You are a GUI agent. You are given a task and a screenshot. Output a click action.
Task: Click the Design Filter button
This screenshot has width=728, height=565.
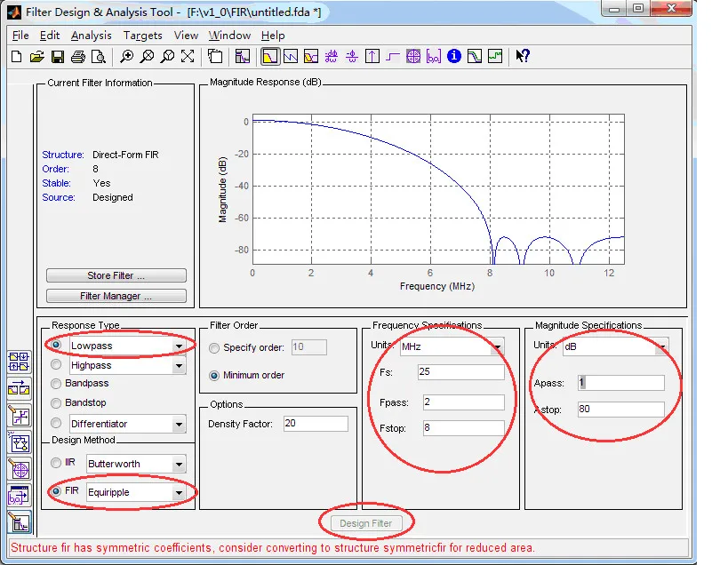[x=366, y=523]
